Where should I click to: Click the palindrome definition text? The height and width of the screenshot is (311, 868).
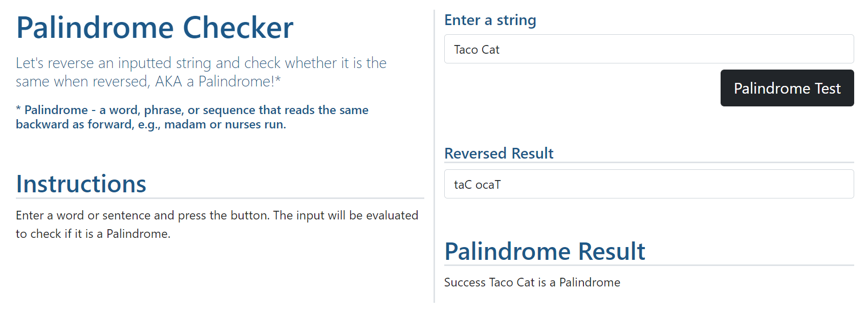[x=192, y=117]
